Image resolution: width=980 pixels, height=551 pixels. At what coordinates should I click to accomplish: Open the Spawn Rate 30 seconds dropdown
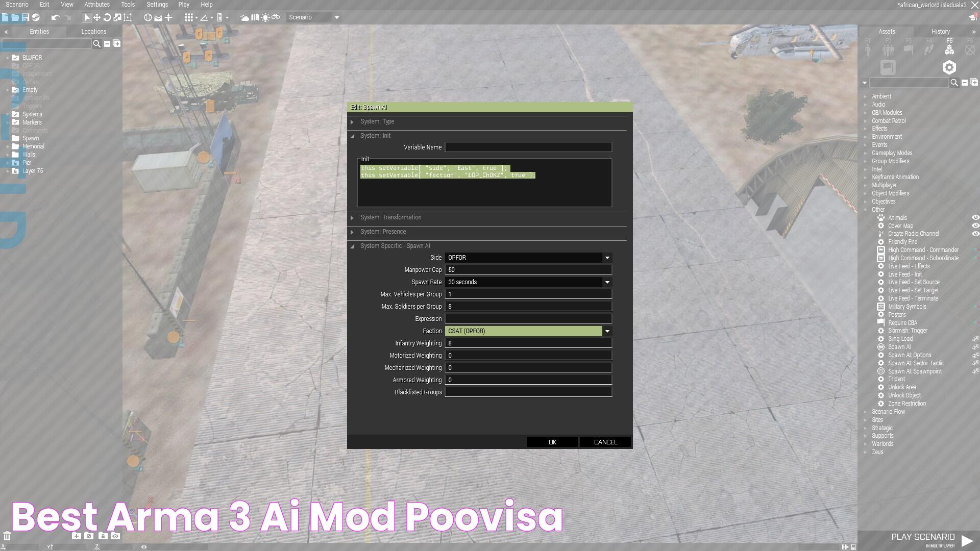coord(607,281)
